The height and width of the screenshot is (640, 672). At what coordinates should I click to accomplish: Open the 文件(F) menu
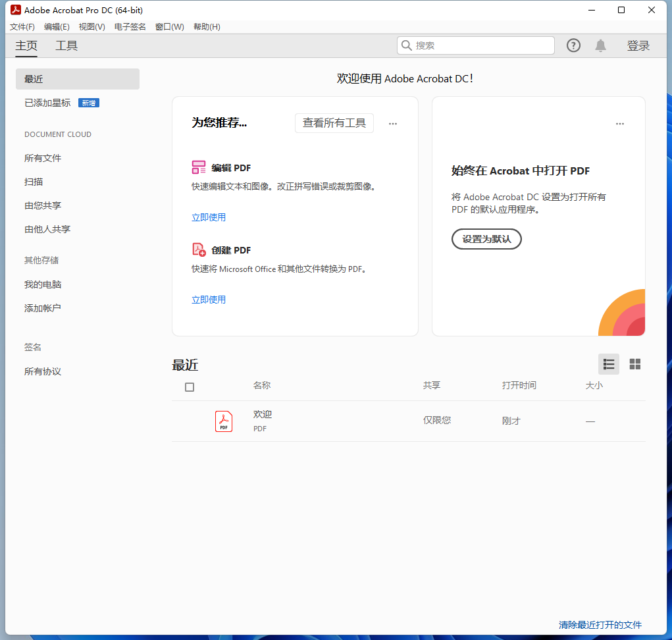(x=22, y=26)
